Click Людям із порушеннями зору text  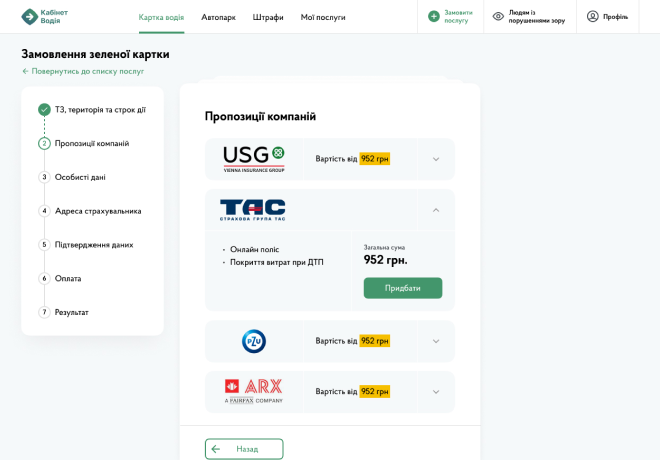tap(537, 16)
